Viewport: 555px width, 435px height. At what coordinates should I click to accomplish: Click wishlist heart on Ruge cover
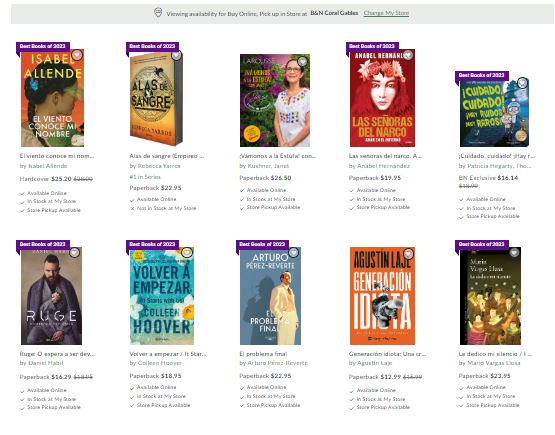pos(74,252)
